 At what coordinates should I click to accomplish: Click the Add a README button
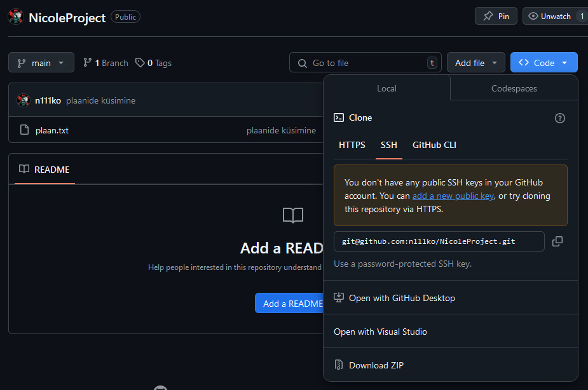[289, 304]
